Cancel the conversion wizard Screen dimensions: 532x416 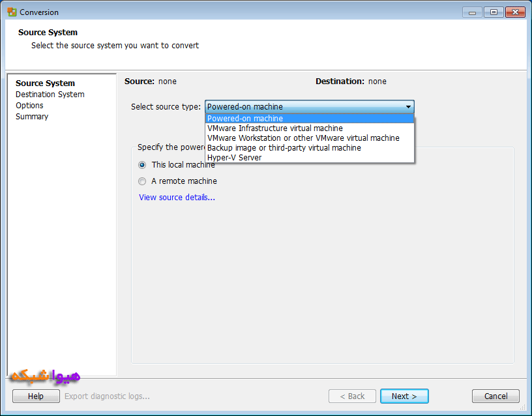point(495,396)
